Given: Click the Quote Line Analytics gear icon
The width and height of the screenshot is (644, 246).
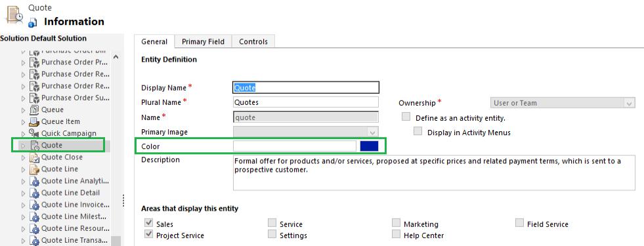Looking at the screenshot, I should (x=35, y=181).
